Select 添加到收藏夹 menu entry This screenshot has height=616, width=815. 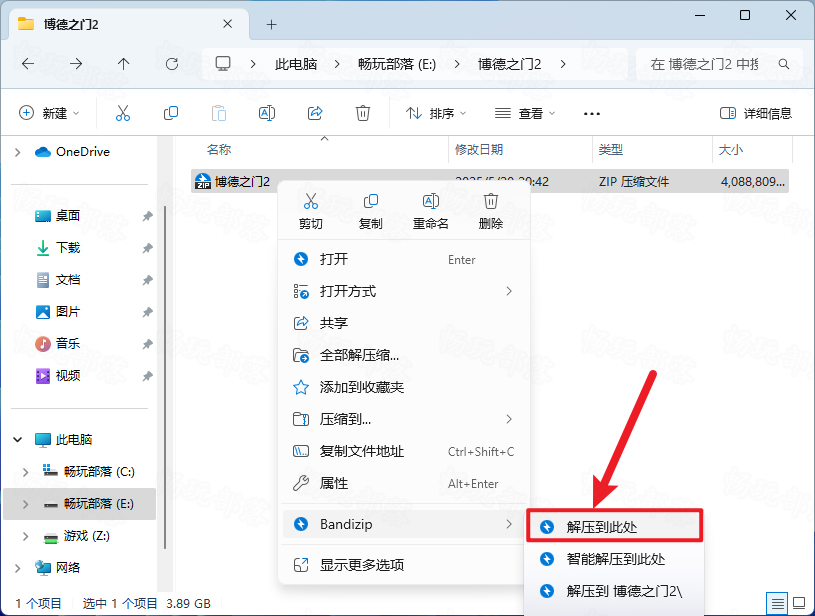pos(404,387)
